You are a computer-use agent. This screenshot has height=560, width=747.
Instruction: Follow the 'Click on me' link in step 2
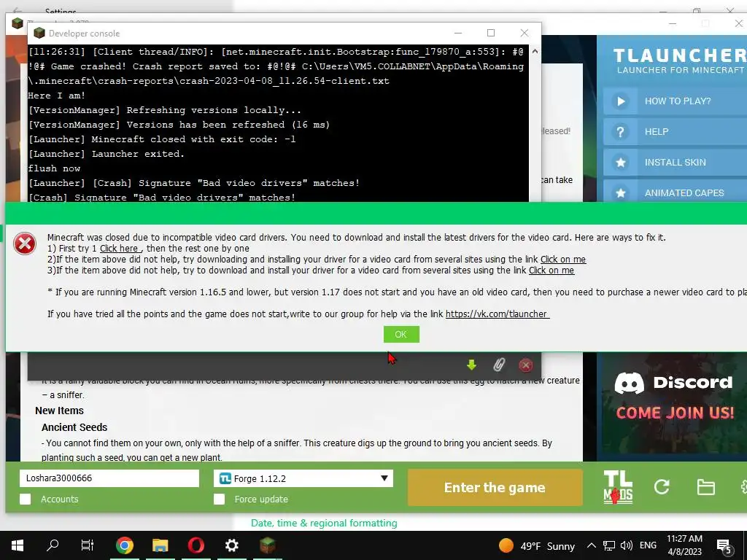[x=562, y=259]
